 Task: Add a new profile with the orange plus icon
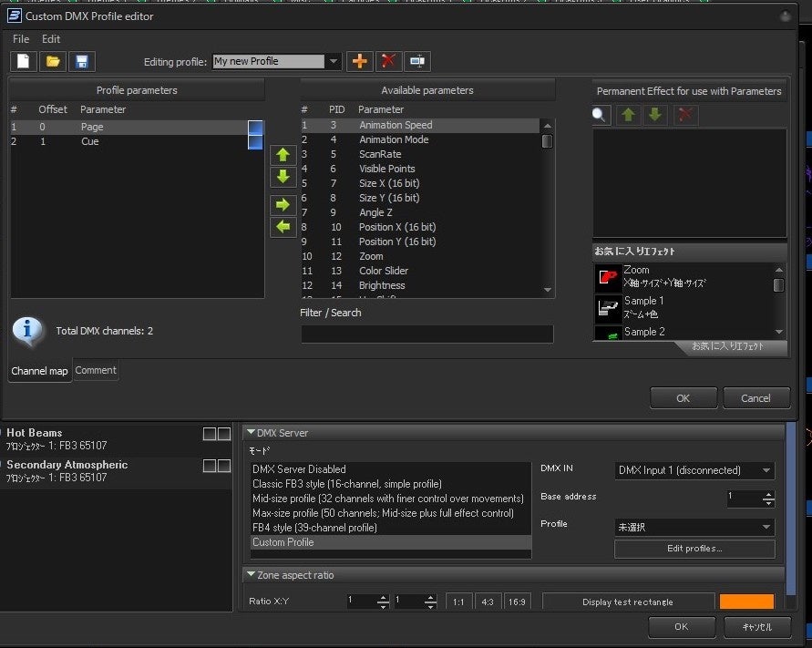click(360, 61)
